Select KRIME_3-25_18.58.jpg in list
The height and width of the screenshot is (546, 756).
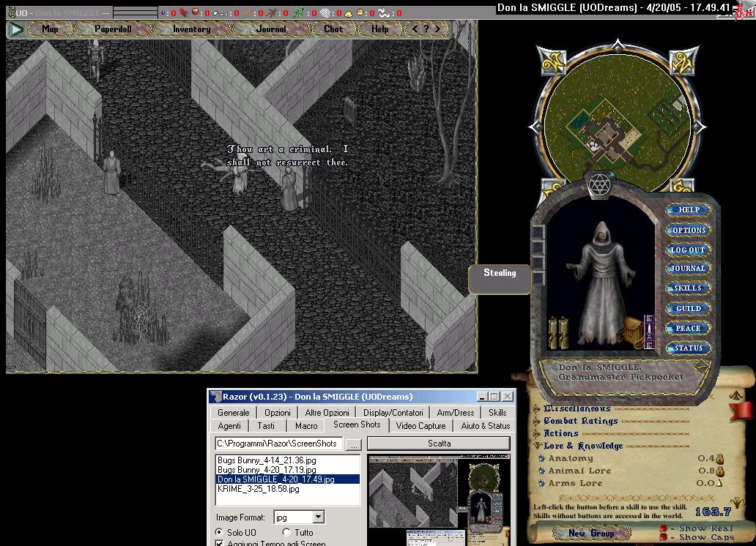pyautogui.click(x=287, y=489)
